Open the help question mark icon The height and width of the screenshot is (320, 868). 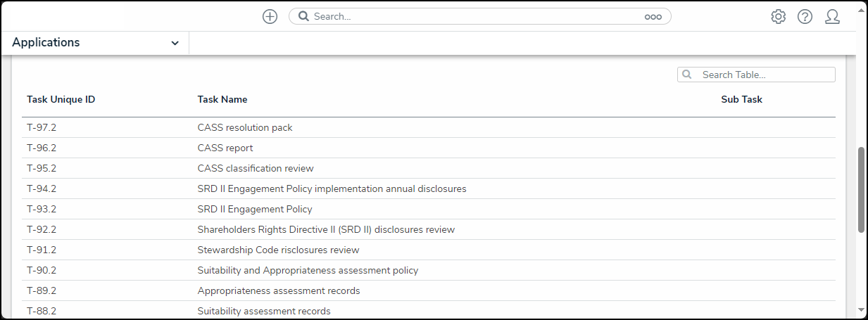(x=805, y=17)
